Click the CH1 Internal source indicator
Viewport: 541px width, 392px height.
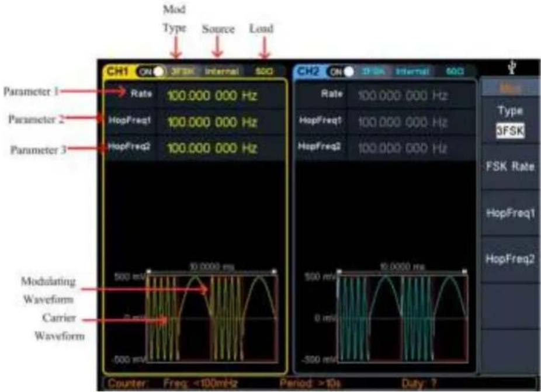pos(222,71)
